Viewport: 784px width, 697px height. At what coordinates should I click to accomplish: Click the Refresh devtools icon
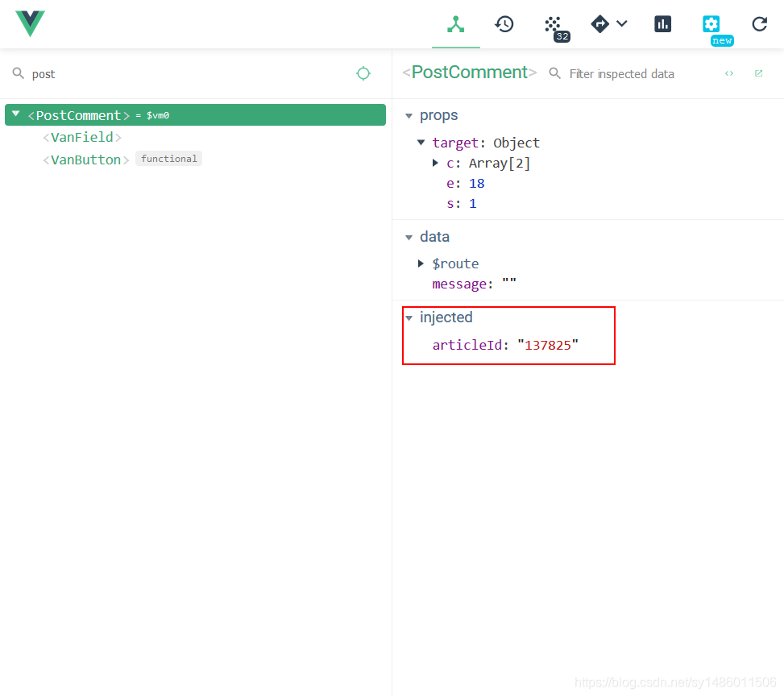(759, 24)
